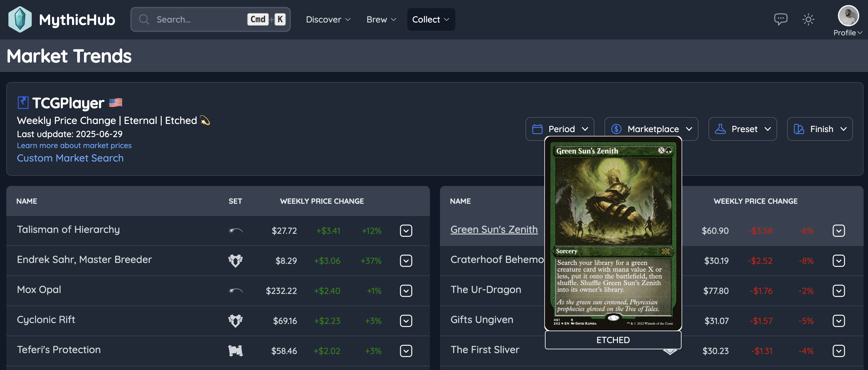Click the left table NAME column header
868x370 pixels.
pos(27,201)
